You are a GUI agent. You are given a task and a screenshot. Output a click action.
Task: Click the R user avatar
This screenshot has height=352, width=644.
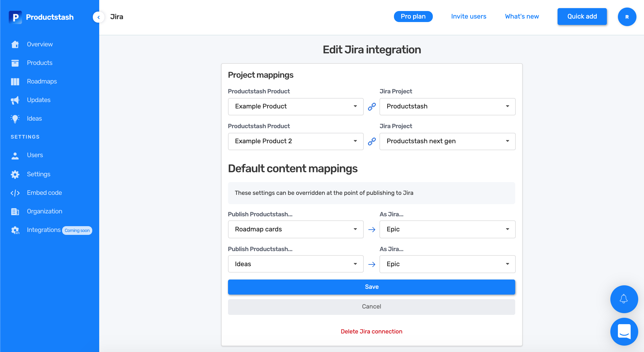[627, 17]
